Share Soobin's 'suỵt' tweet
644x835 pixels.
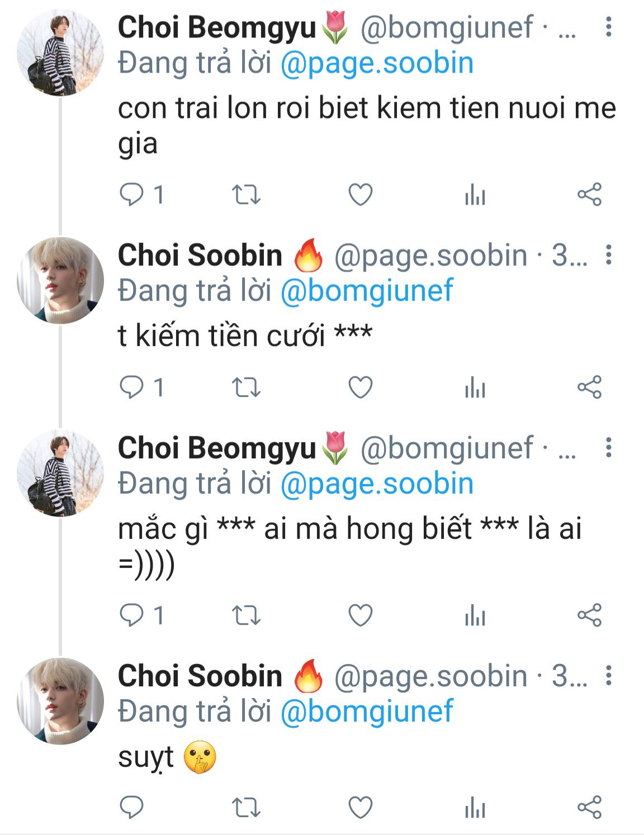coord(589,808)
